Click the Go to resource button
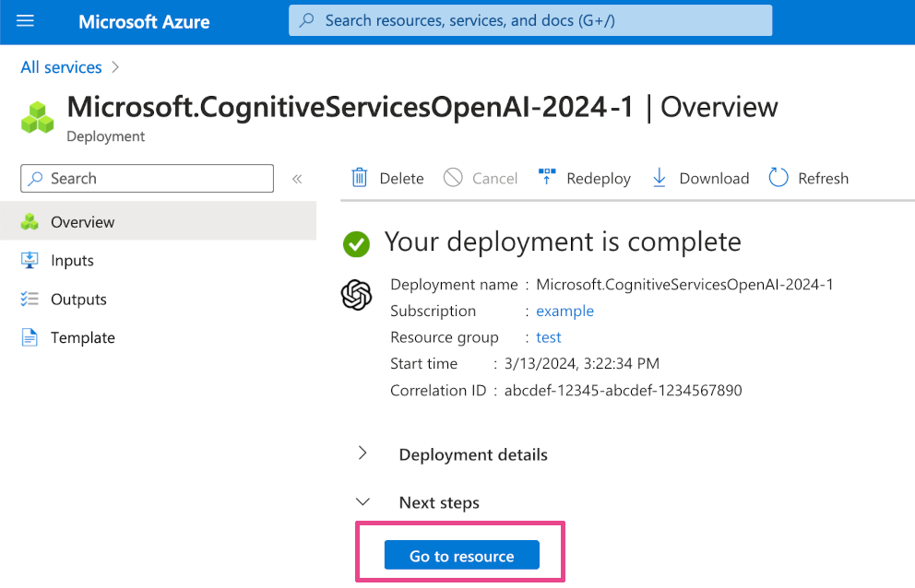915x588 pixels. [461, 556]
